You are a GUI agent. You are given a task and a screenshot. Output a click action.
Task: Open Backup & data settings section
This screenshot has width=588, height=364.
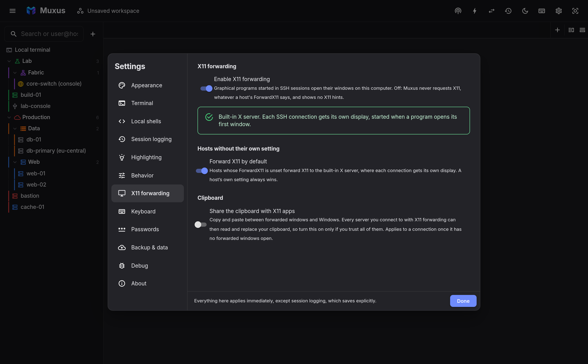pos(147,248)
